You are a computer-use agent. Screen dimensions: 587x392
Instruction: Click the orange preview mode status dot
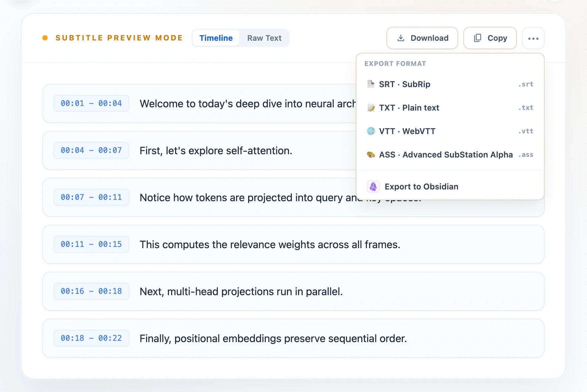click(45, 38)
